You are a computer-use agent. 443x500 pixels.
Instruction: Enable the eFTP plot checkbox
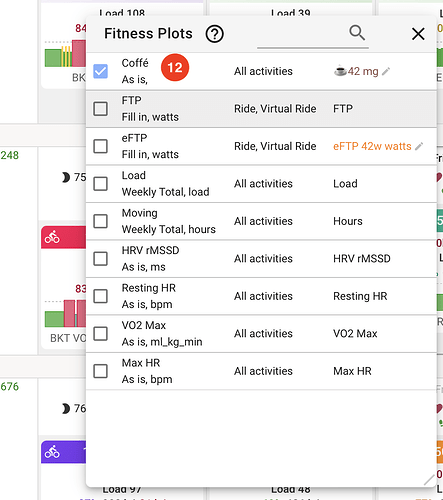coord(100,146)
